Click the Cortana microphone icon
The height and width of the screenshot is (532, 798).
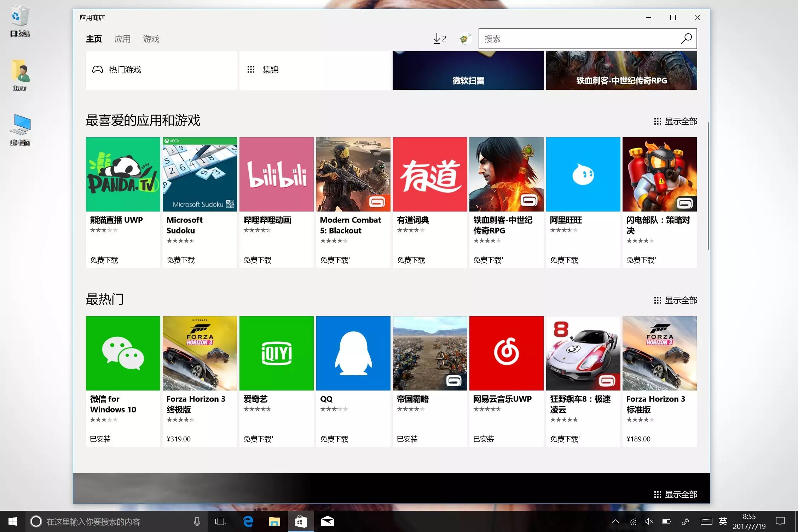click(197, 521)
